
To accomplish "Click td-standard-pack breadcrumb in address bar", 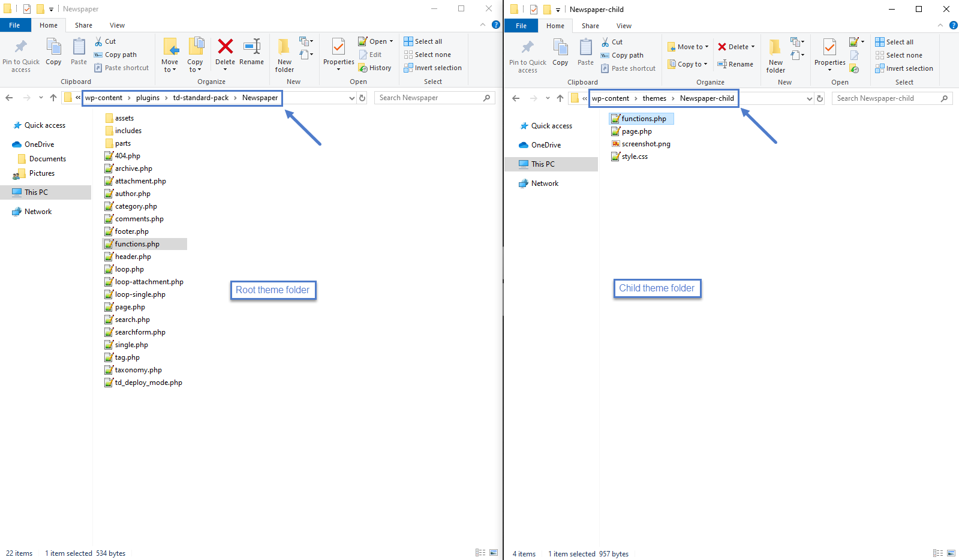I will pyautogui.click(x=201, y=98).
